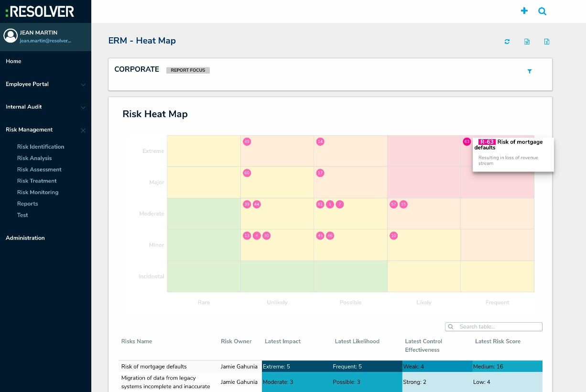586x392 pixels.
Task: Expand the Employee Portal section
Action: coord(26,84)
